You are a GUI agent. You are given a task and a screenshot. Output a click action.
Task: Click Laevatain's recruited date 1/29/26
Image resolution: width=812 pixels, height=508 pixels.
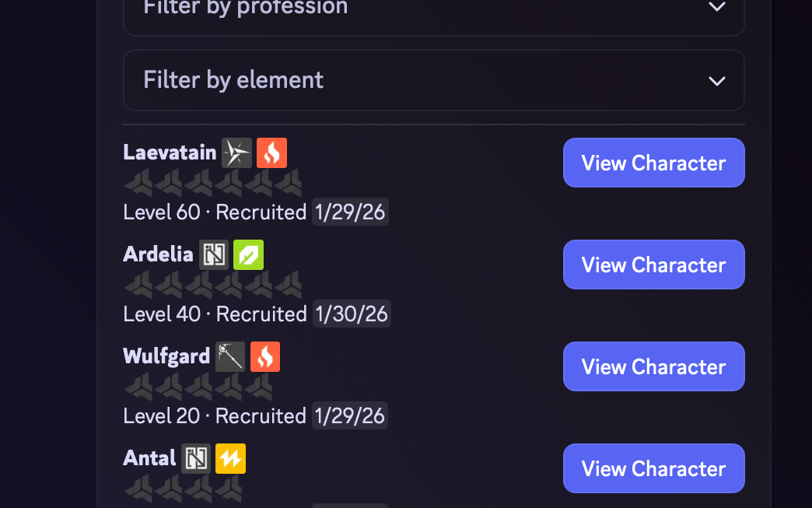(350, 212)
